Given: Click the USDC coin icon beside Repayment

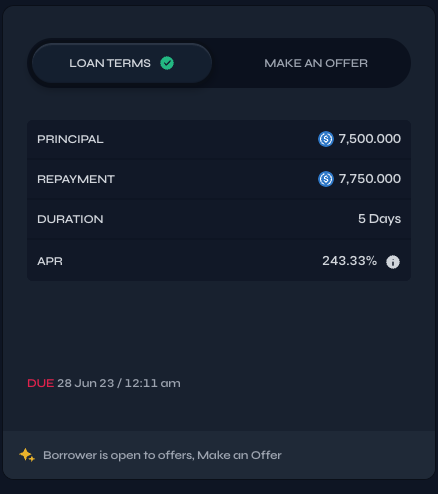Looking at the screenshot, I should click(326, 179).
